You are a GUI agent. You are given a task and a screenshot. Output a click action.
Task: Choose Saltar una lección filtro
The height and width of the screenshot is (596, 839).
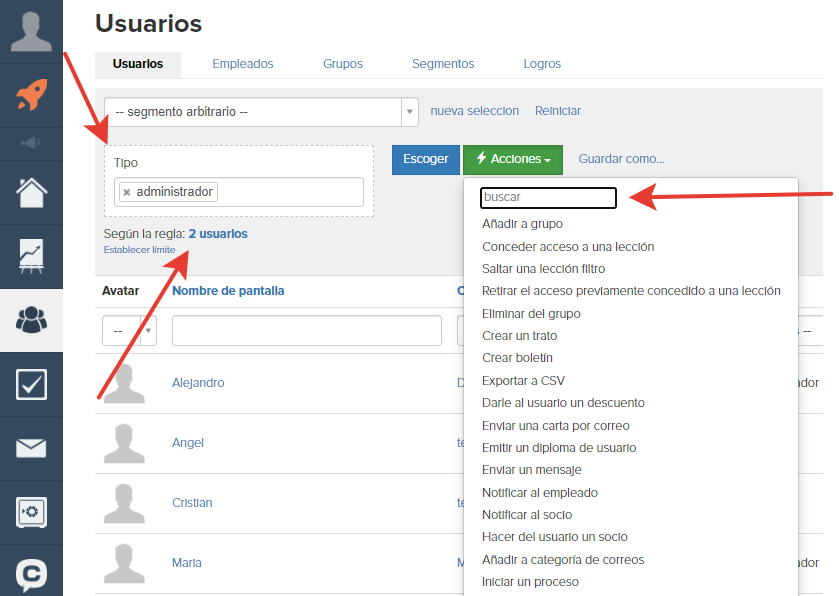pyautogui.click(x=543, y=269)
